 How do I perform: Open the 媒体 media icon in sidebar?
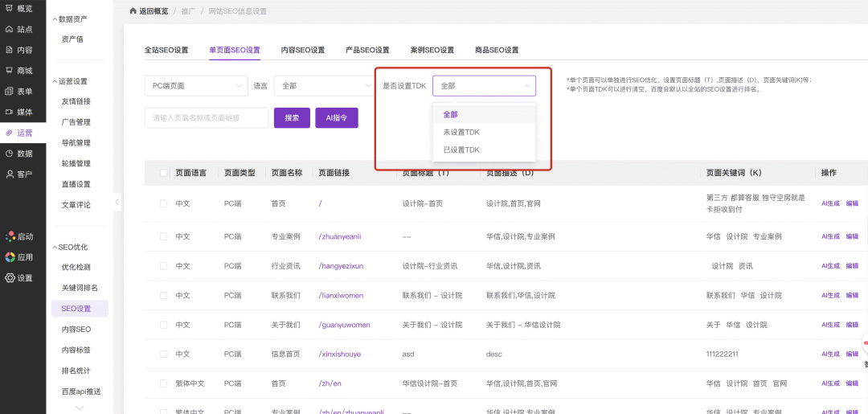pyautogui.click(x=9, y=112)
